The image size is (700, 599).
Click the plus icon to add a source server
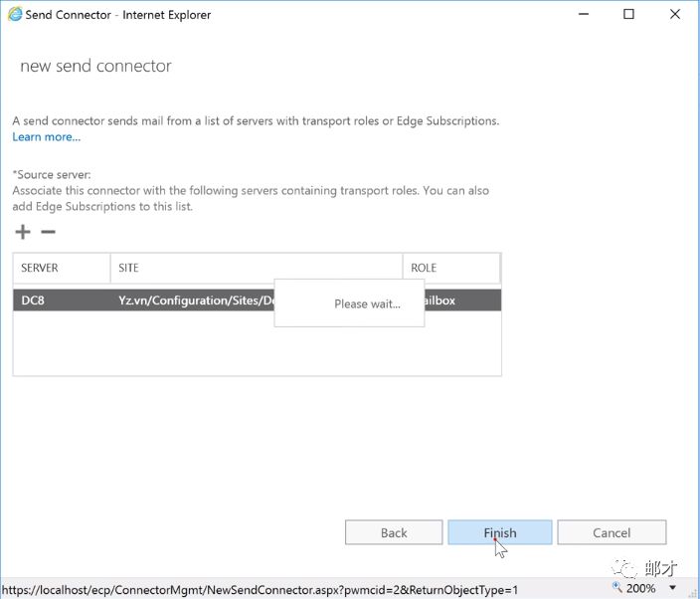(23, 232)
